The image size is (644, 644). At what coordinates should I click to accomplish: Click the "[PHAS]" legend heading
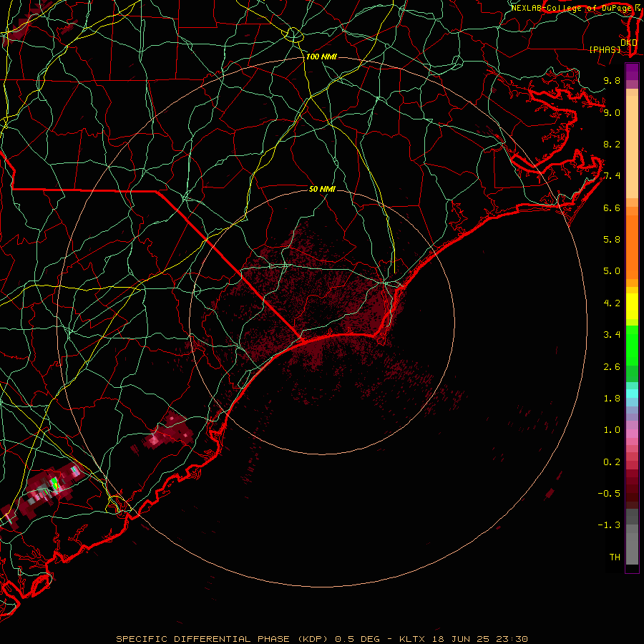point(605,49)
